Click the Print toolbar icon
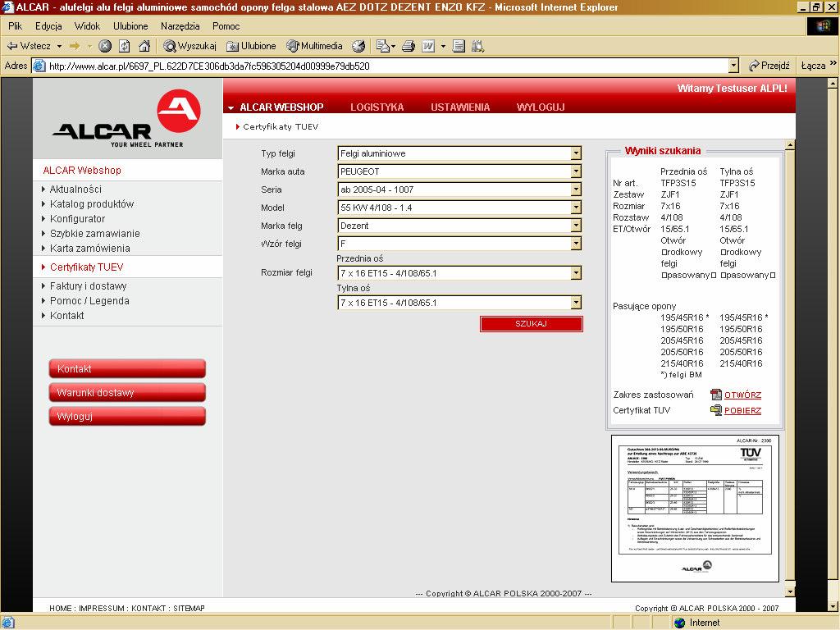The image size is (840, 630). [409, 46]
